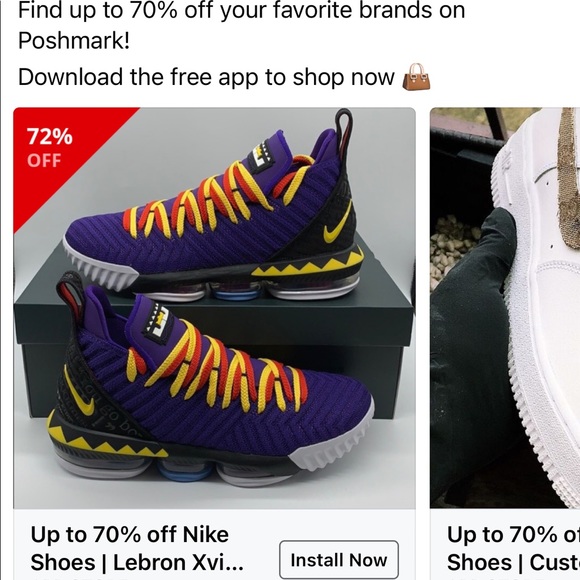Click the yellow swoosh on the front shoe

pyautogui.click(x=78, y=392)
